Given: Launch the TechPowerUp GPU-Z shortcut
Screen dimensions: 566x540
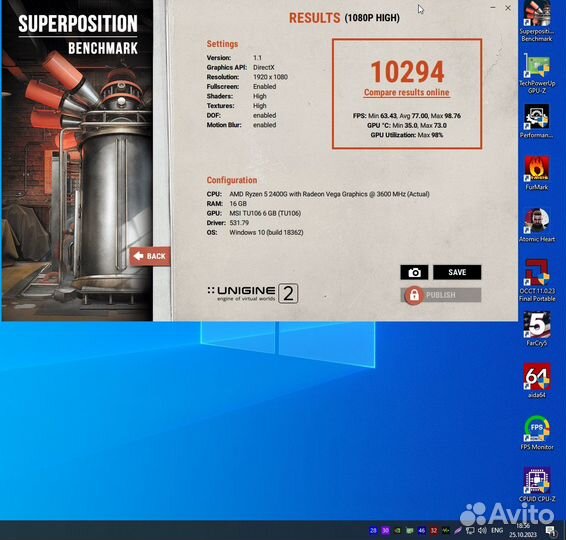Looking at the screenshot, I should pyautogui.click(x=536, y=74).
